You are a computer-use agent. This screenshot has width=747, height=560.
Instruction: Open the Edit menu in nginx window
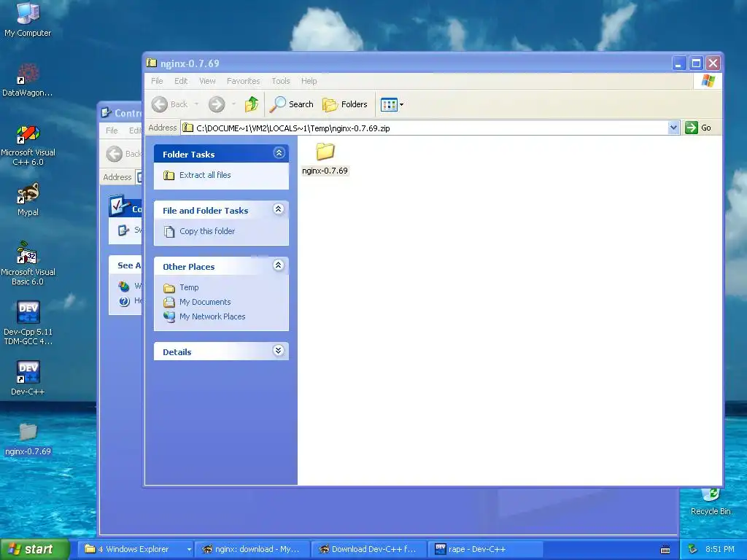[x=181, y=81]
